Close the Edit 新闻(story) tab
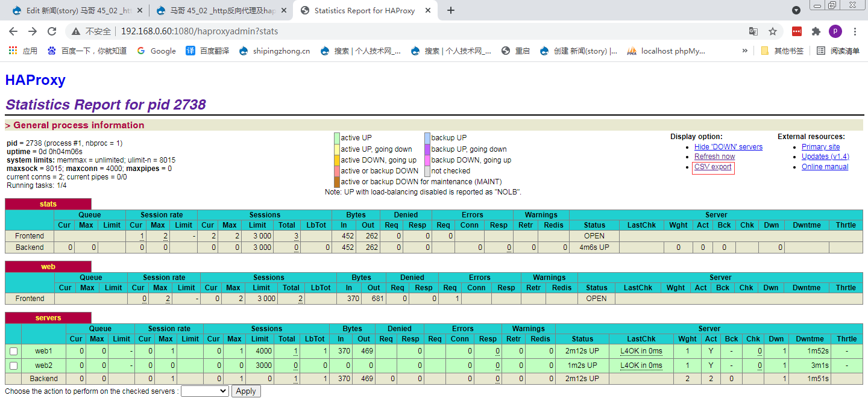 (x=139, y=10)
